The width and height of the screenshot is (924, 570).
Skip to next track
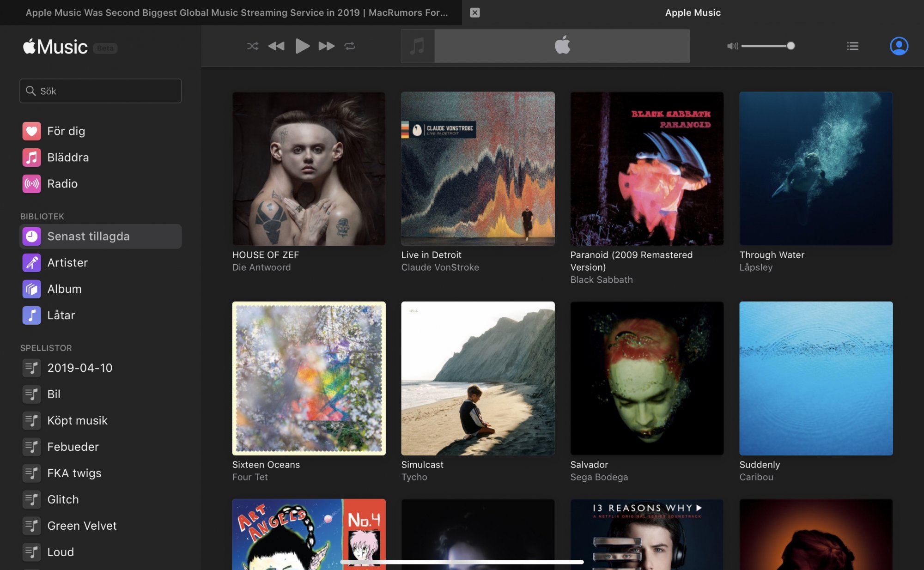[327, 46]
